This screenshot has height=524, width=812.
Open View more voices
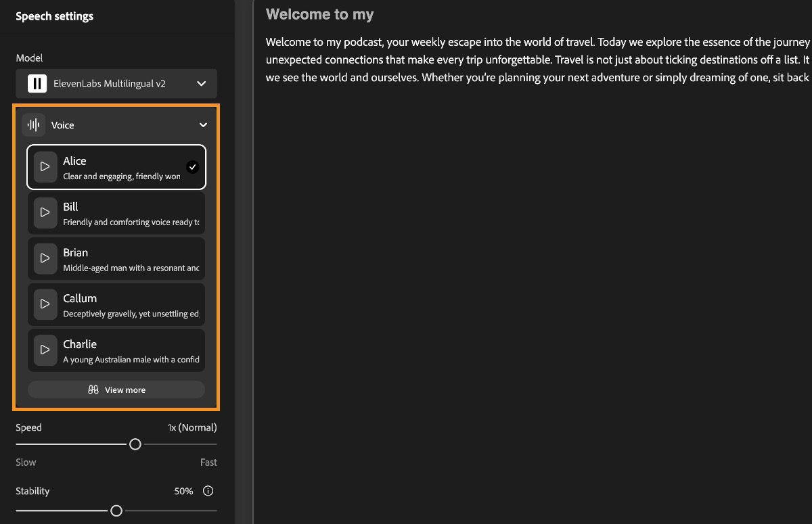(x=116, y=389)
